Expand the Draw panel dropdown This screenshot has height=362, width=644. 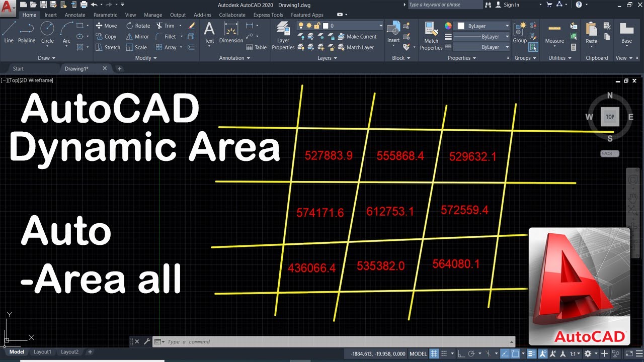47,58
